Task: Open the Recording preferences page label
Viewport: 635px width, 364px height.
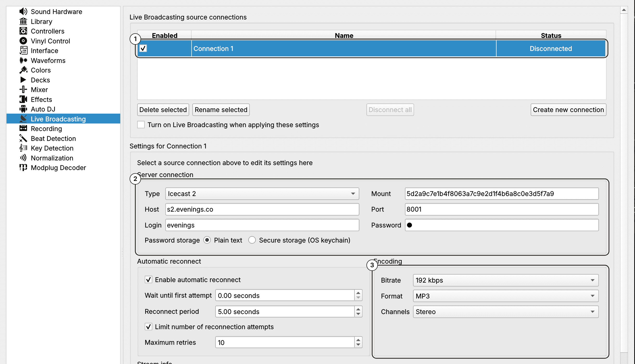Action: 46,129
